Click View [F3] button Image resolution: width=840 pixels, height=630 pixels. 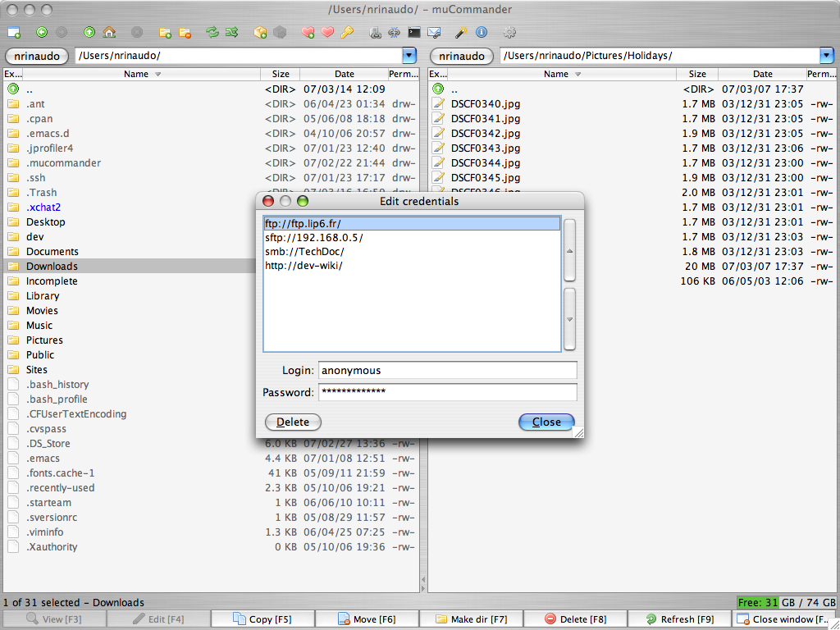pyautogui.click(x=55, y=619)
